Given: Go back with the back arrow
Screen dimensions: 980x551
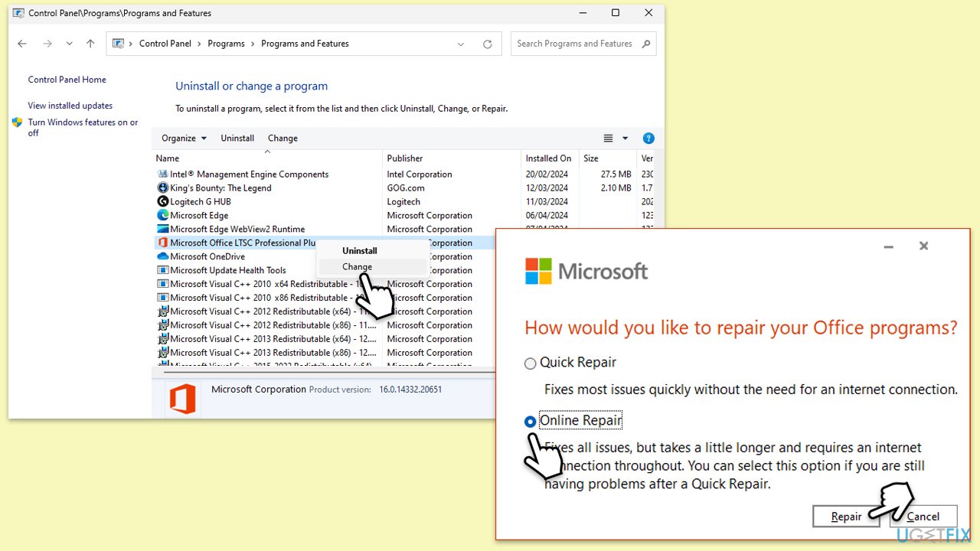Looking at the screenshot, I should coord(22,44).
